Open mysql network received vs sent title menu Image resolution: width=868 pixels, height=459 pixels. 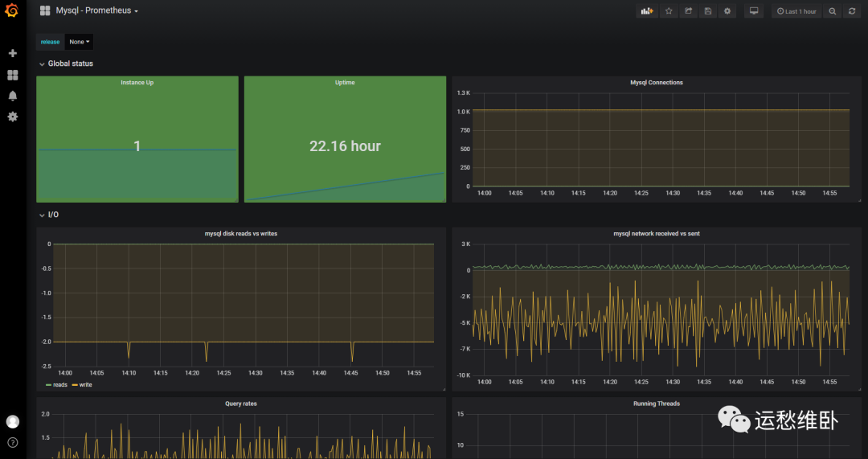pos(657,234)
